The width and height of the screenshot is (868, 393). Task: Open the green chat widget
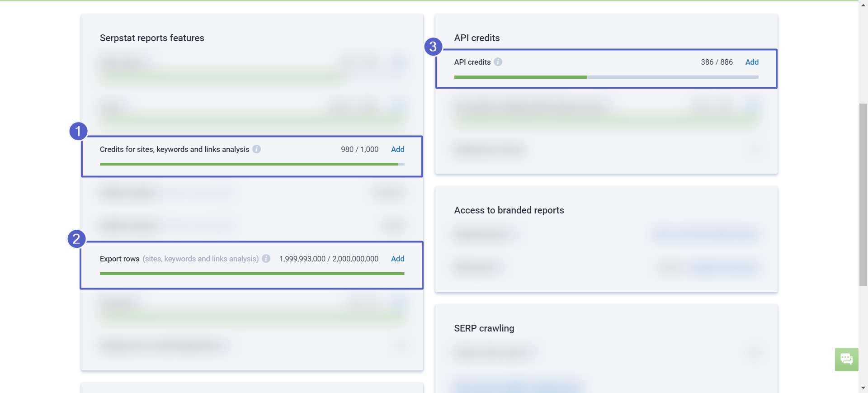(x=846, y=360)
